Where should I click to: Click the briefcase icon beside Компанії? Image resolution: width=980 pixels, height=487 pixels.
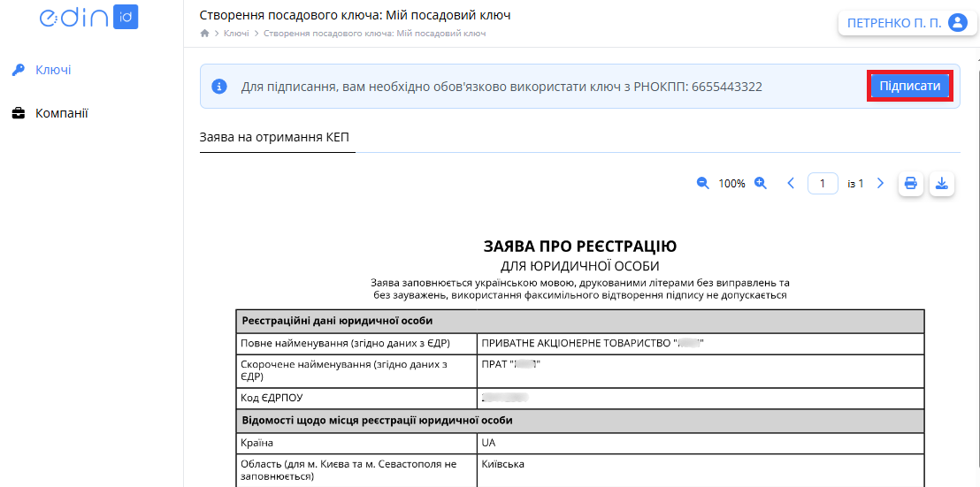click(18, 113)
